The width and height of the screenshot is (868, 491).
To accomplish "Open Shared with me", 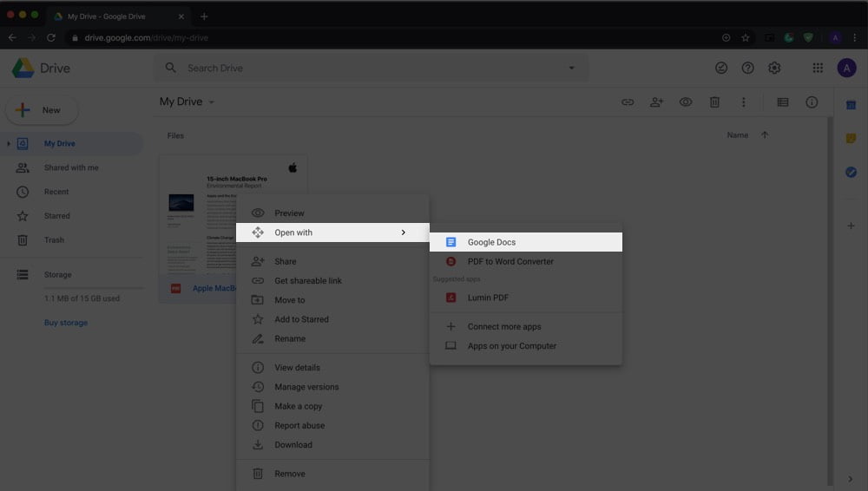I will (72, 167).
